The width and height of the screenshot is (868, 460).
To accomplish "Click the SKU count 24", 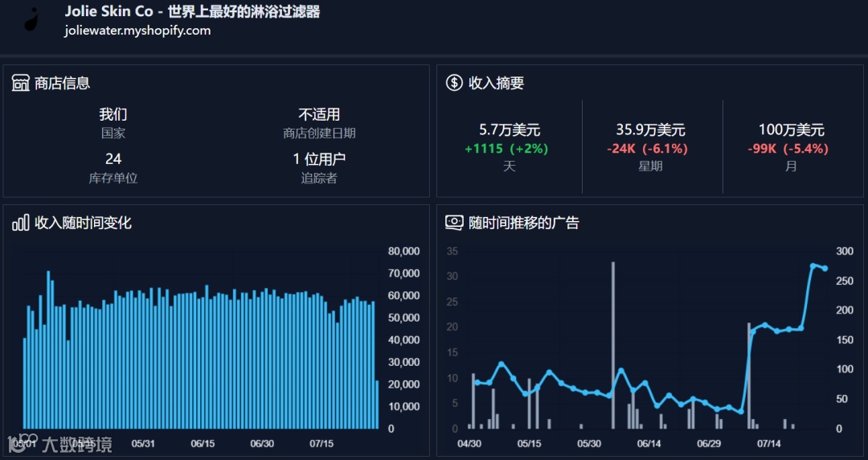I will coord(113,159).
